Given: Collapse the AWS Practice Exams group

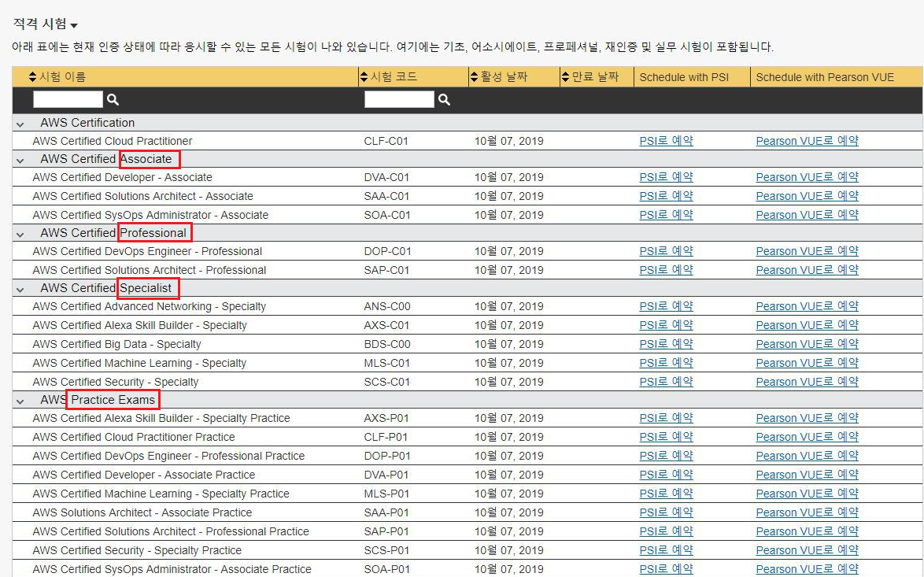Looking at the screenshot, I should click(x=20, y=401).
